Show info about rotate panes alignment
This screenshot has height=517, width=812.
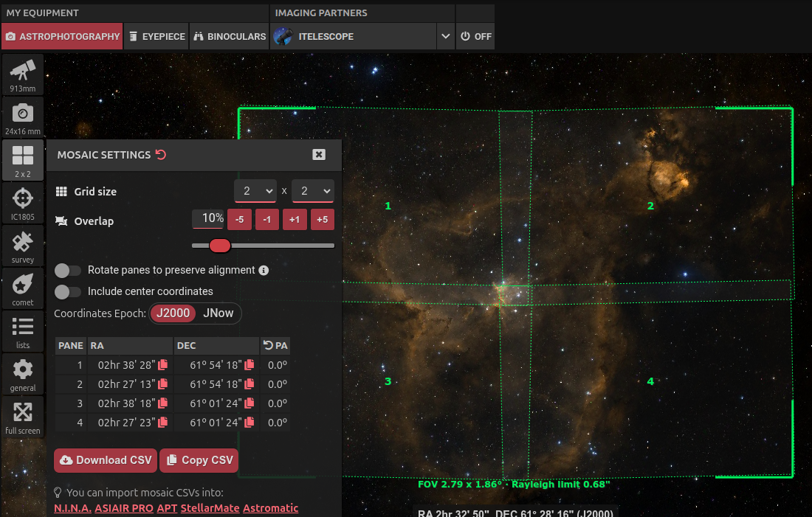click(264, 270)
